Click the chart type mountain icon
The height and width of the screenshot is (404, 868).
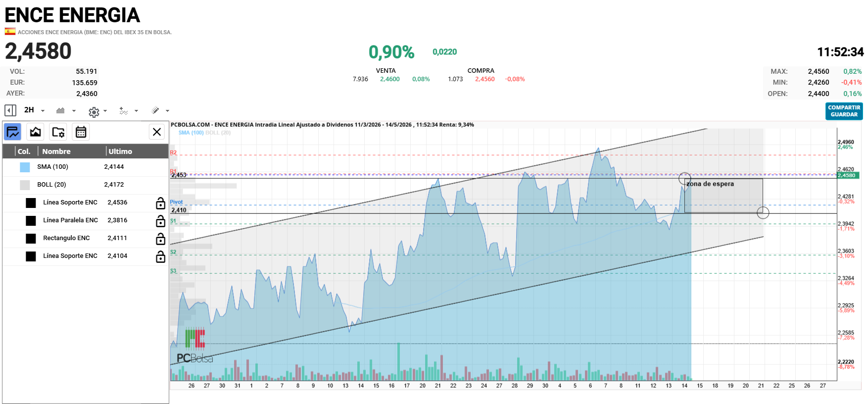pyautogui.click(x=60, y=110)
